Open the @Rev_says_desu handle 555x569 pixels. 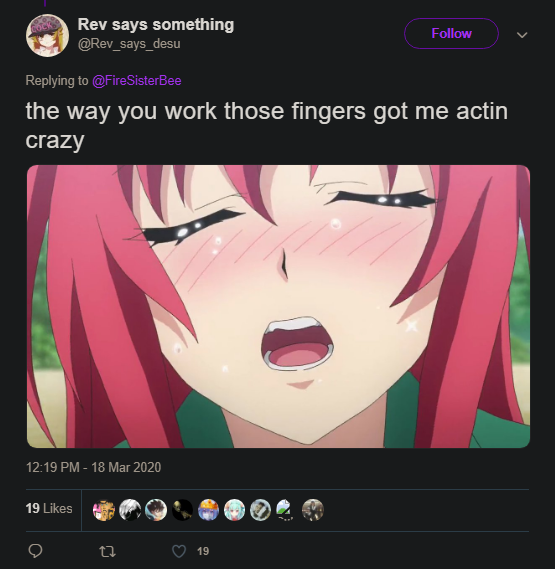129,44
